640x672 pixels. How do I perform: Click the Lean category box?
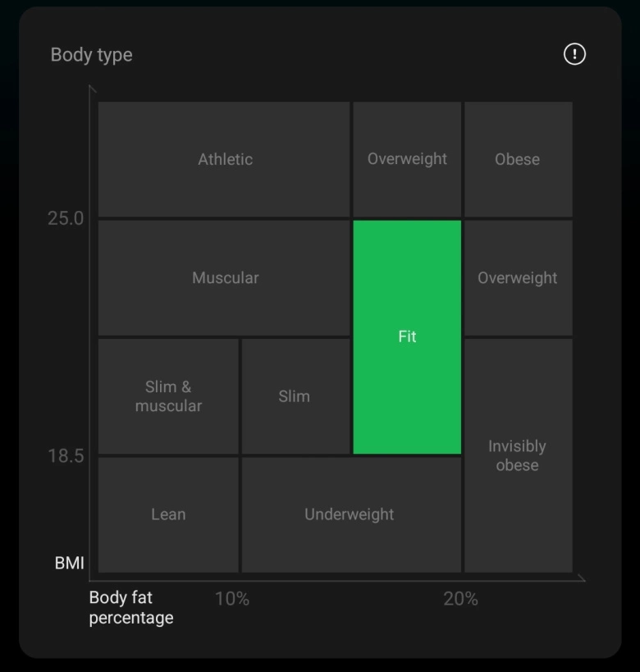point(167,514)
